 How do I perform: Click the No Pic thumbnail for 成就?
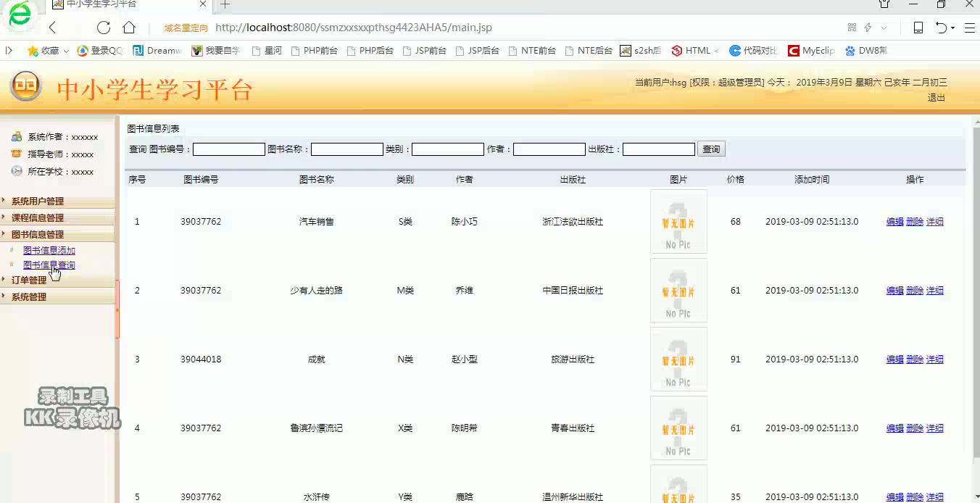tap(678, 359)
